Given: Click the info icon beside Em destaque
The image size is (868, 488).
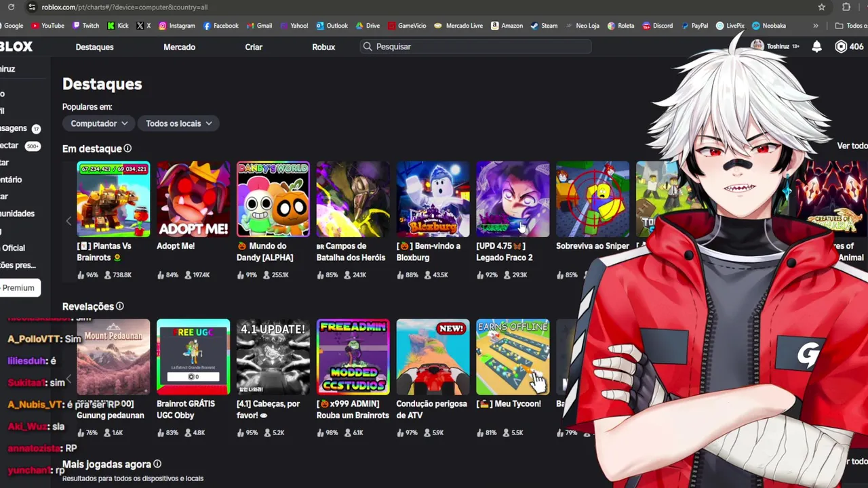Looking at the screenshot, I should pos(127,148).
